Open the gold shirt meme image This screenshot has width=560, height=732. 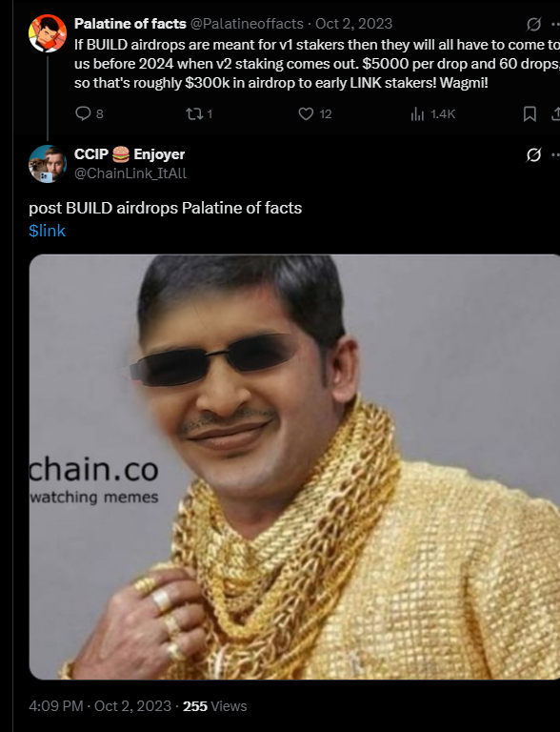coord(294,467)
